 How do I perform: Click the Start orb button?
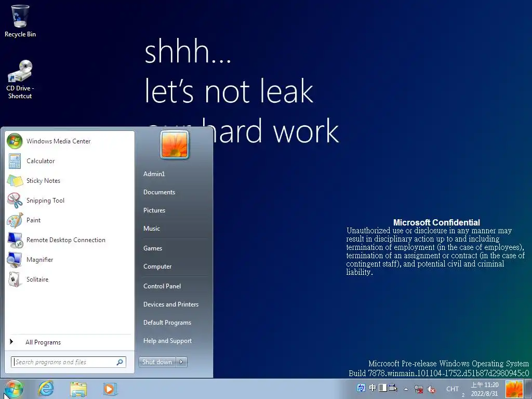coord(14,389)
